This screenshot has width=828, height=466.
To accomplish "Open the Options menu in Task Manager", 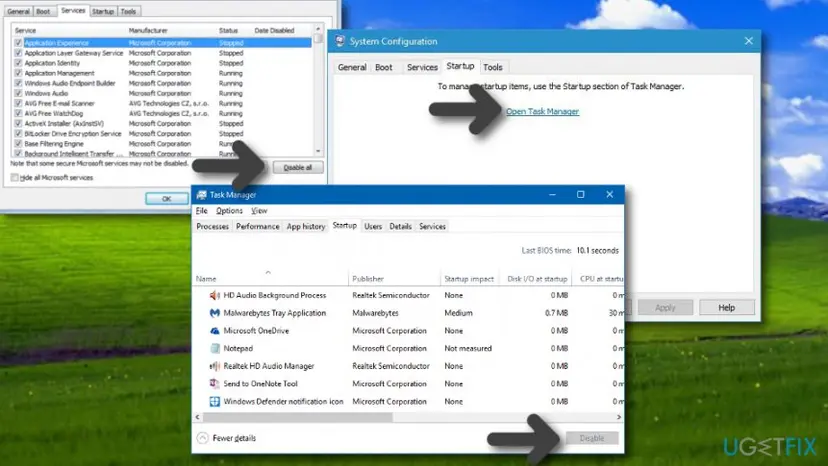I will pos(229,211).
